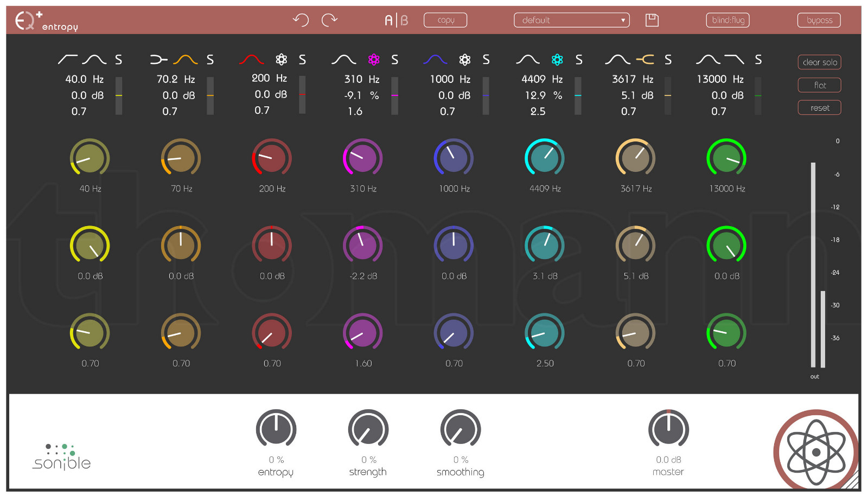Select the high-shelf filter icon on 13000 Hz band
Image resolution: width=868 pixels, height=496 pixels.
point(734,60)
